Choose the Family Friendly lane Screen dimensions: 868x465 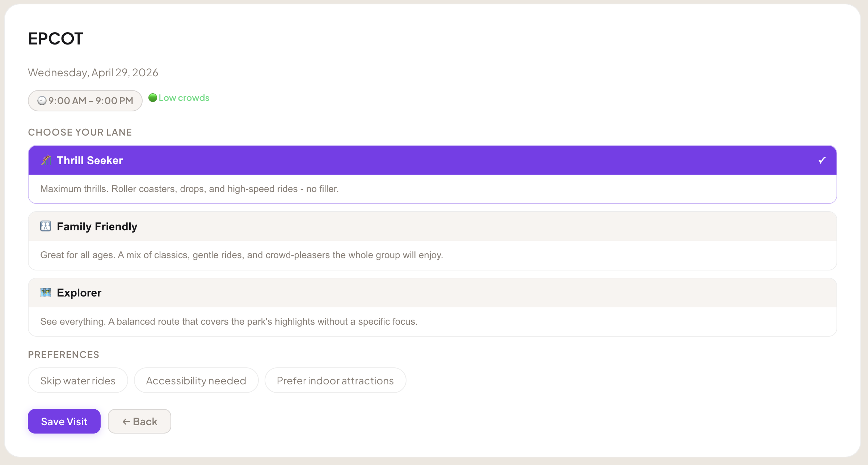(432, 241)
